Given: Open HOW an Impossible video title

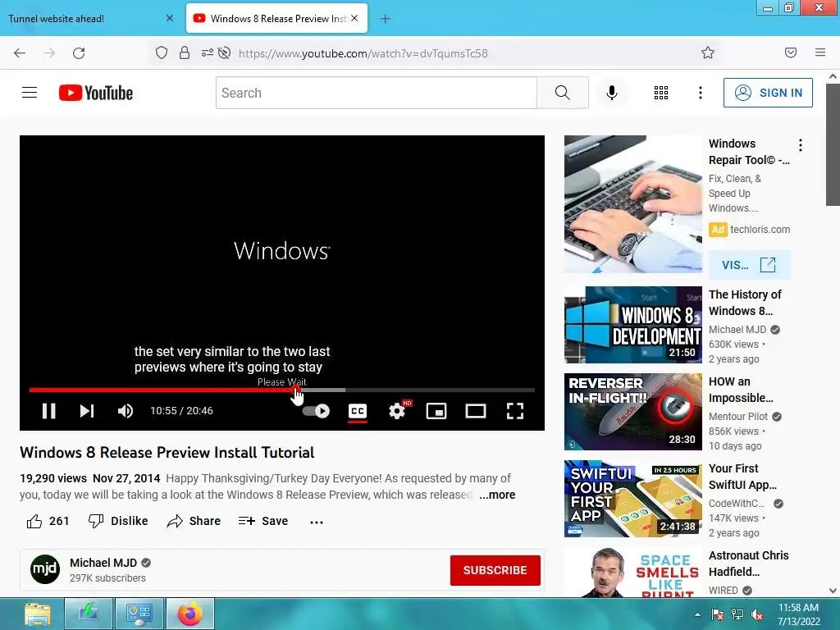Looking at the screenshot, I should 741,390.
